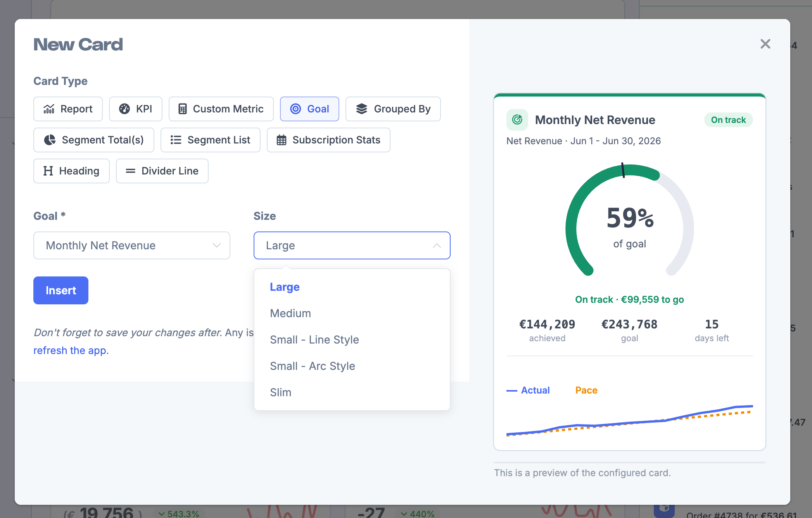812x518 pixels.
Task: Click the Report chart icon
Action: point(49,109)
